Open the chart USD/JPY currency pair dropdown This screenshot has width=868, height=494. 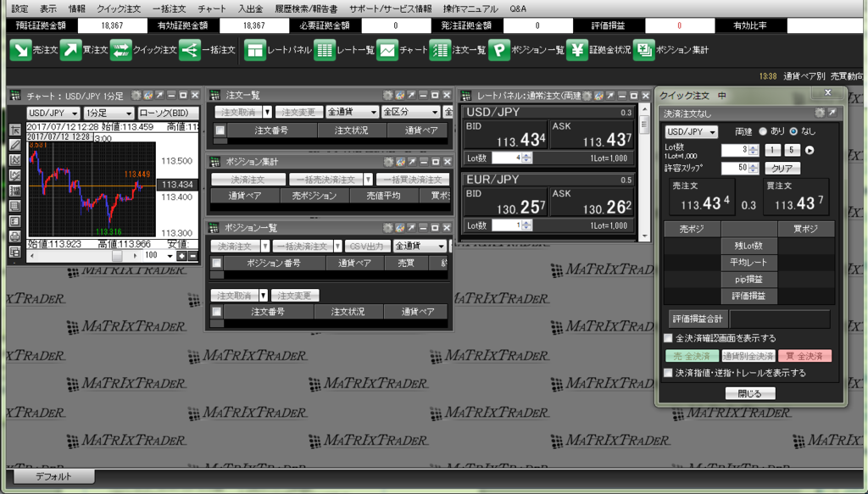click(53, 113)
